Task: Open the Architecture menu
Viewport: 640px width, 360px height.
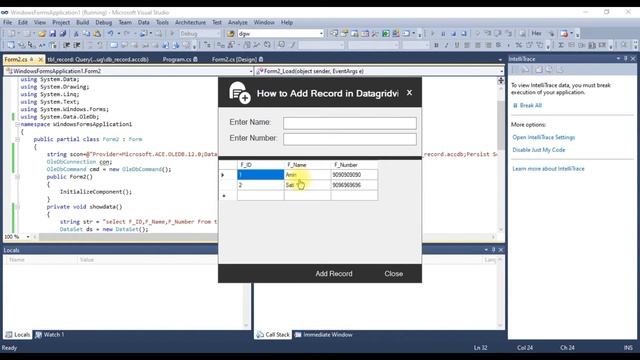Action: [x=190, y=22]
